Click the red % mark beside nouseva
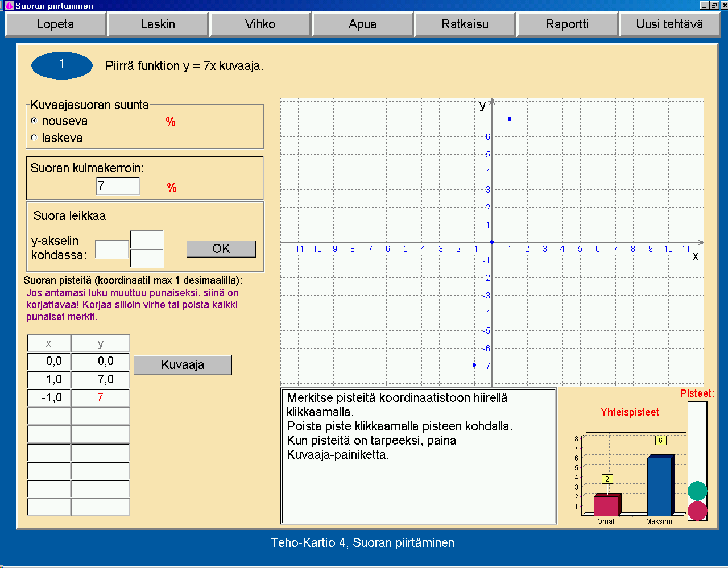 [171, 122]
